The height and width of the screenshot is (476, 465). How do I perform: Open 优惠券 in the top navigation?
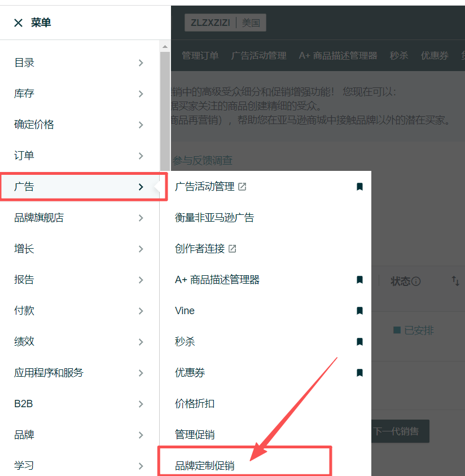tap(435, 56)
